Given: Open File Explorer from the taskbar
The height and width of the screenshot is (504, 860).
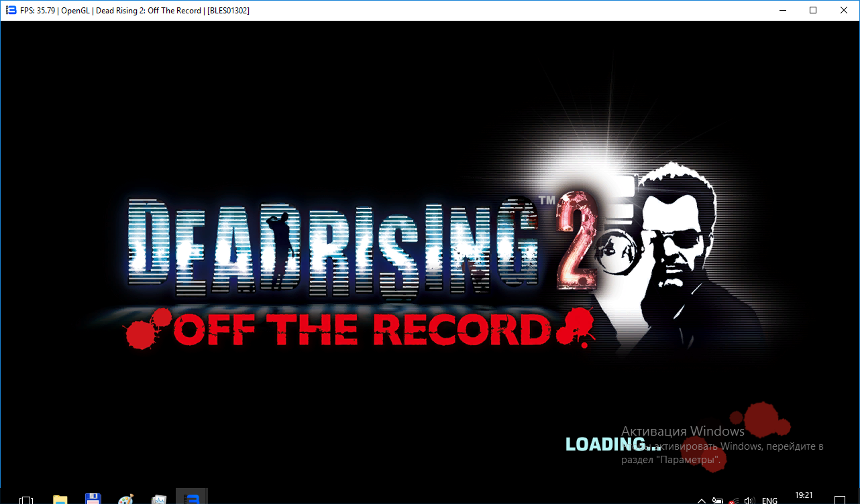Looking at the screenshot, I should click(x=60, y=499).
